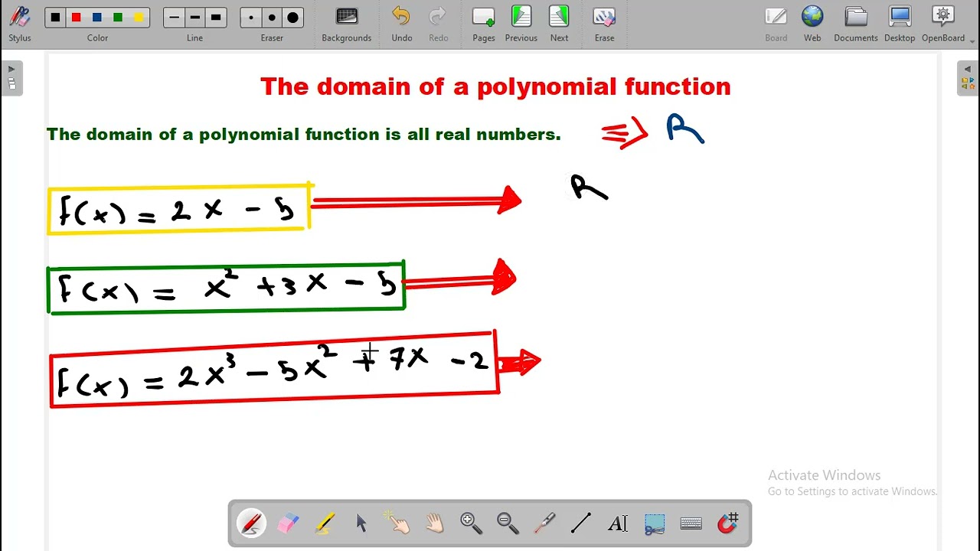
Task: Select the Interact with items finger tool
Action: tap(398, 523)
